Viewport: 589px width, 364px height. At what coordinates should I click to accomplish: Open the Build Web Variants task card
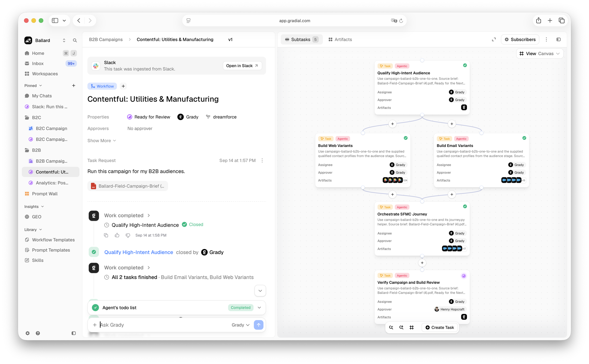point(363,160)
